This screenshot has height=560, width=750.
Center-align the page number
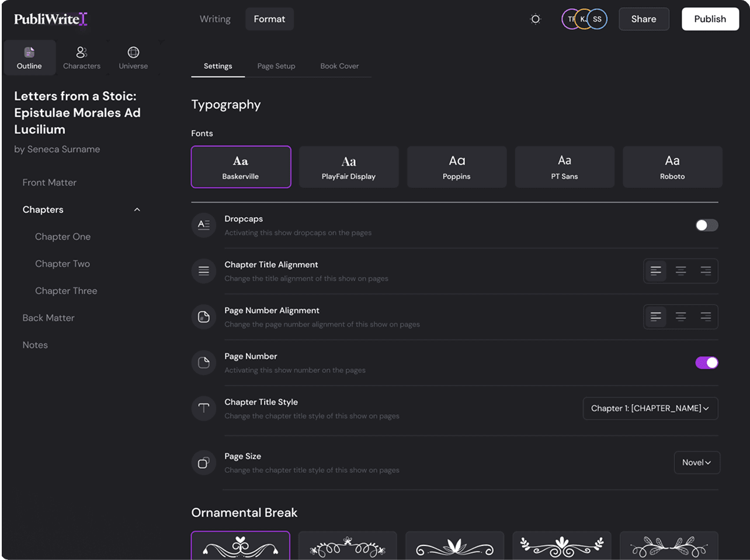click(x=680, y=316)
